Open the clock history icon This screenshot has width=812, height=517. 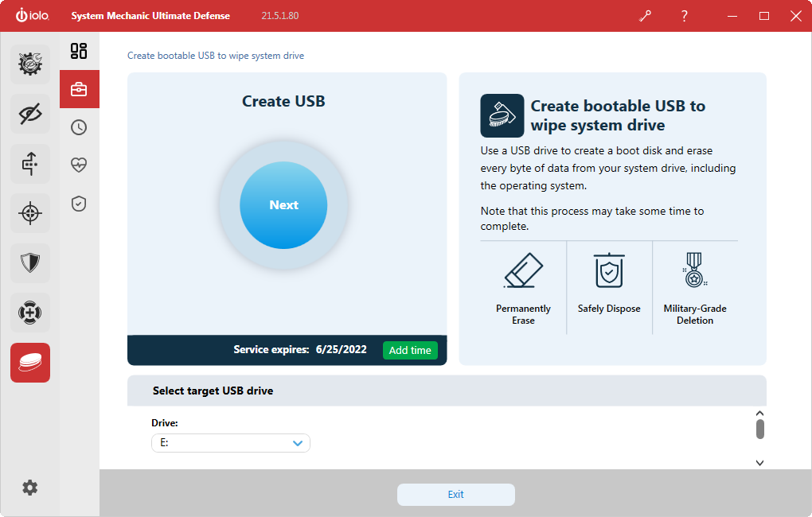pos(79,127)
